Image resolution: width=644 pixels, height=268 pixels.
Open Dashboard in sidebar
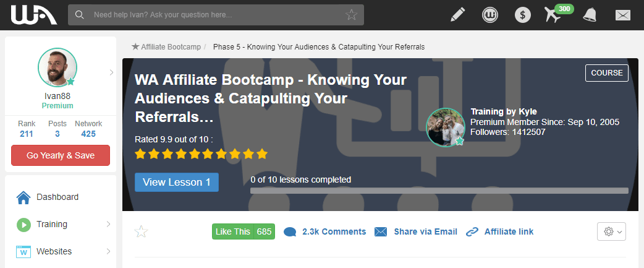pyautogui.click(x=57, y=197)
